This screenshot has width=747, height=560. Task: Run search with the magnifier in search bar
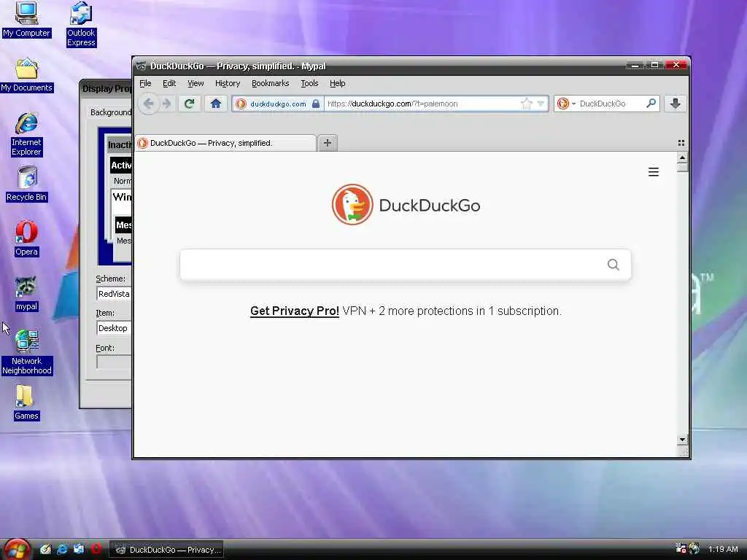coord(651,104)
